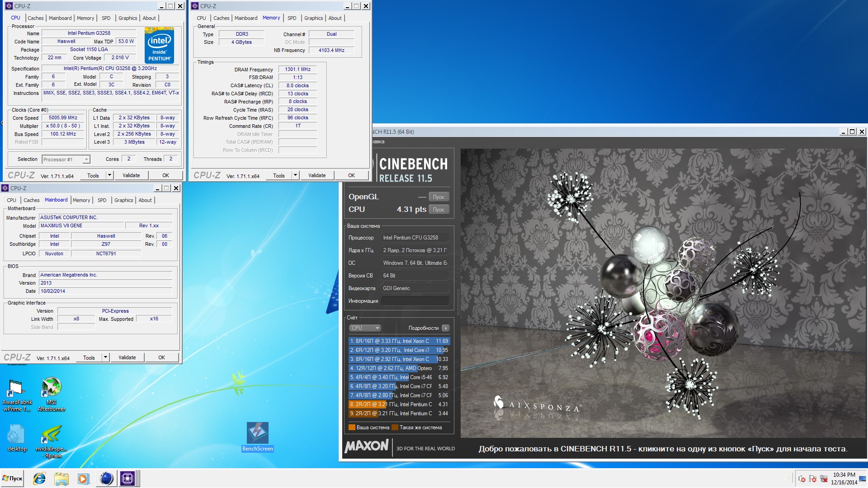Click OK in the CPU-Z Mainboard window

click(x=161, y=357)
